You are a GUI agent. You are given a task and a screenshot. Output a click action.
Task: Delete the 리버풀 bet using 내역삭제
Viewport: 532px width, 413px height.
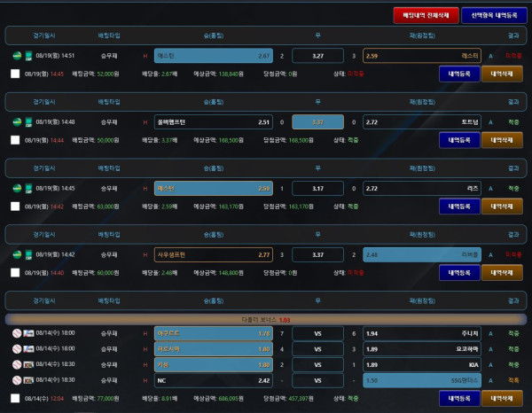coord(503,272)
